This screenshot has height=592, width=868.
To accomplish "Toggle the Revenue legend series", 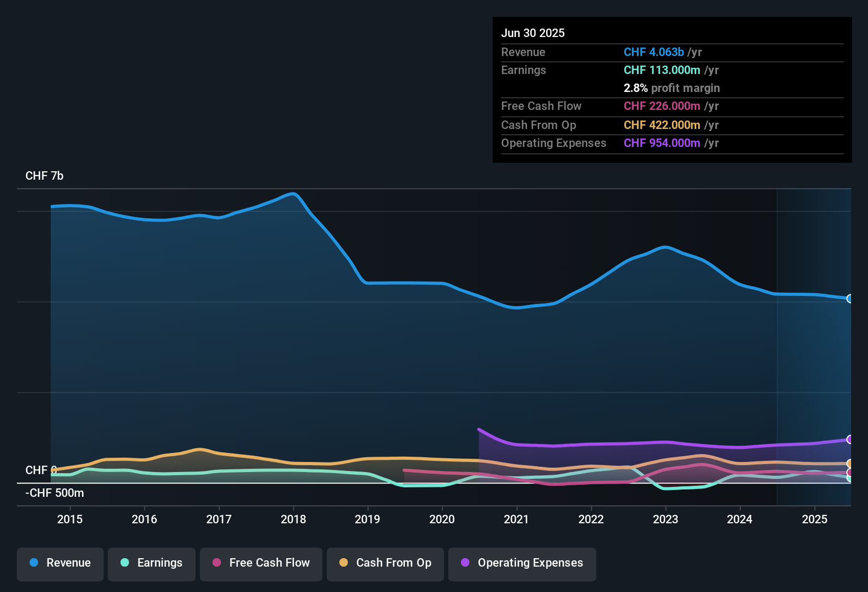I will [x=60, y=563].
